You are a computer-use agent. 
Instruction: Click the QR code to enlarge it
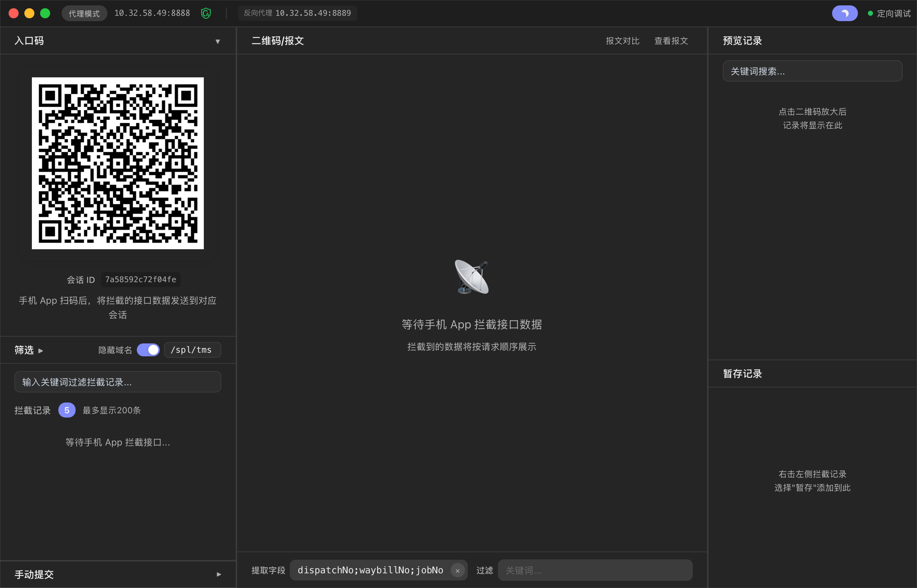[x=117, y=163]
